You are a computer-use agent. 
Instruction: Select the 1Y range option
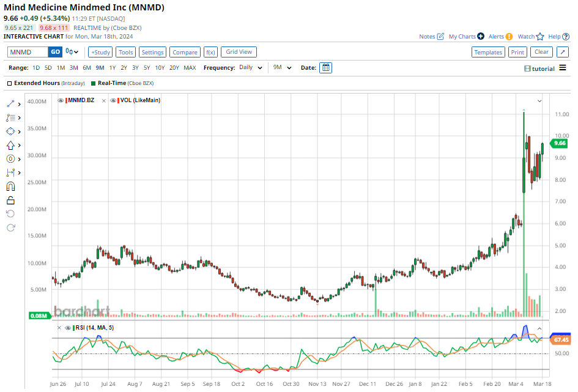pos(113,68)
